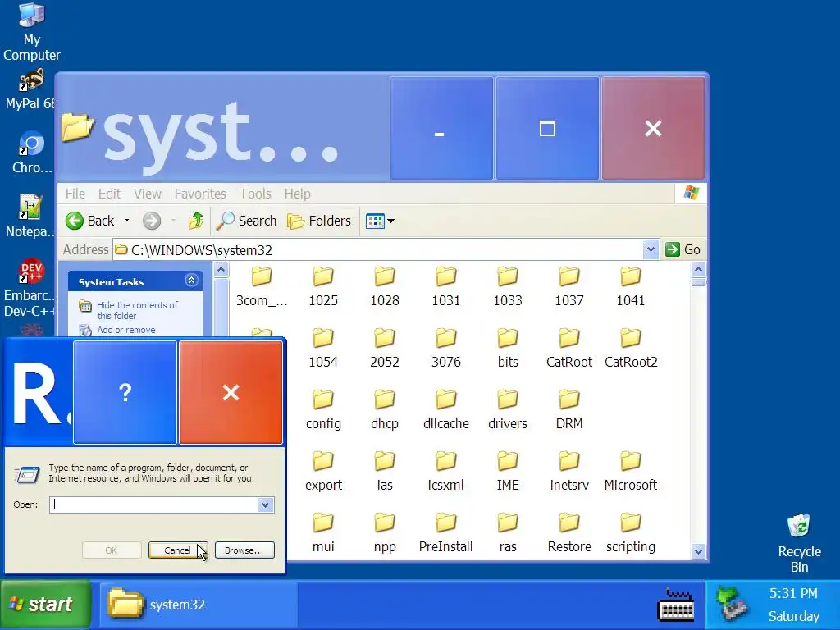Click the Open text field
840x630 pixels.
pos(153,504)
